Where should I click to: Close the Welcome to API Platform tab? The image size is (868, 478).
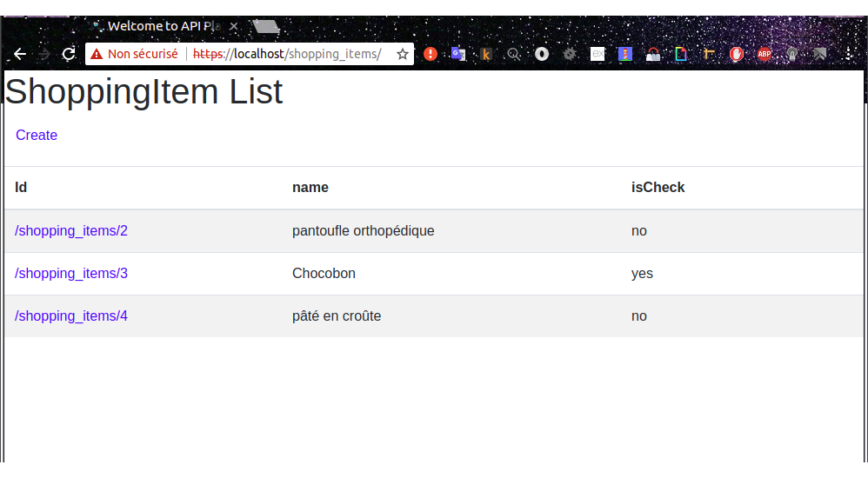[x=234, y=26]
